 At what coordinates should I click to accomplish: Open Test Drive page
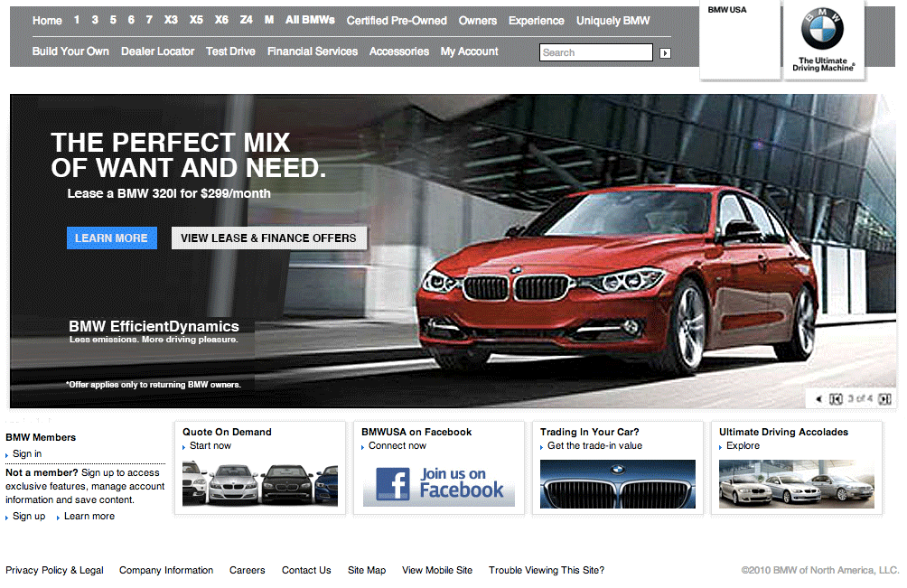(x=230, y=51)
